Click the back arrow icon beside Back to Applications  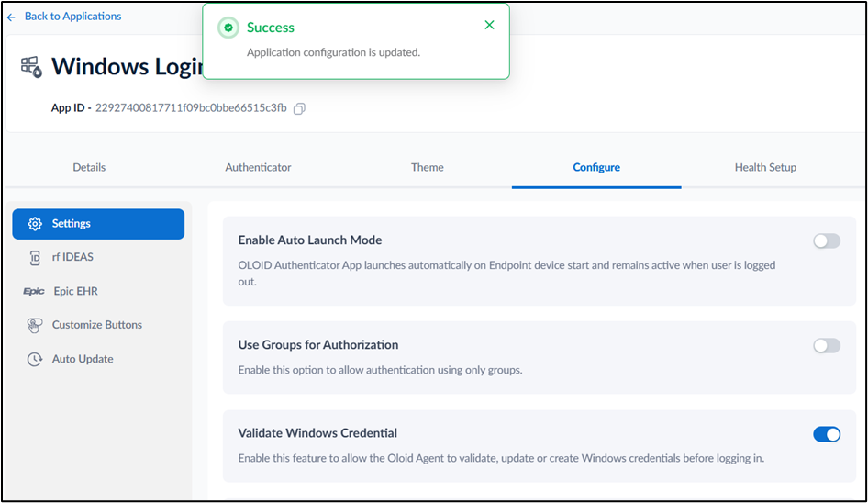click(x=11, y=17)
